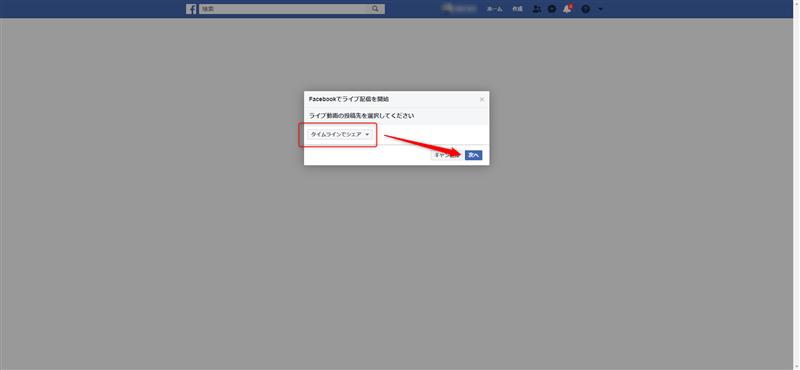Click the red notification count badge
Image resolution: width=800 pixels, height=370 pixels.
click(x=570, y=6)
